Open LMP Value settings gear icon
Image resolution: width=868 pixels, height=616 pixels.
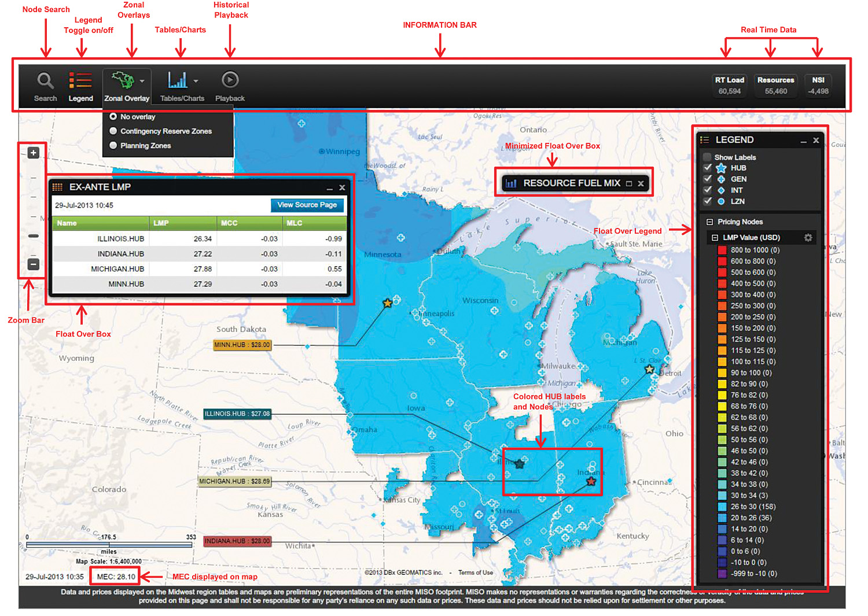pos(808,238)
